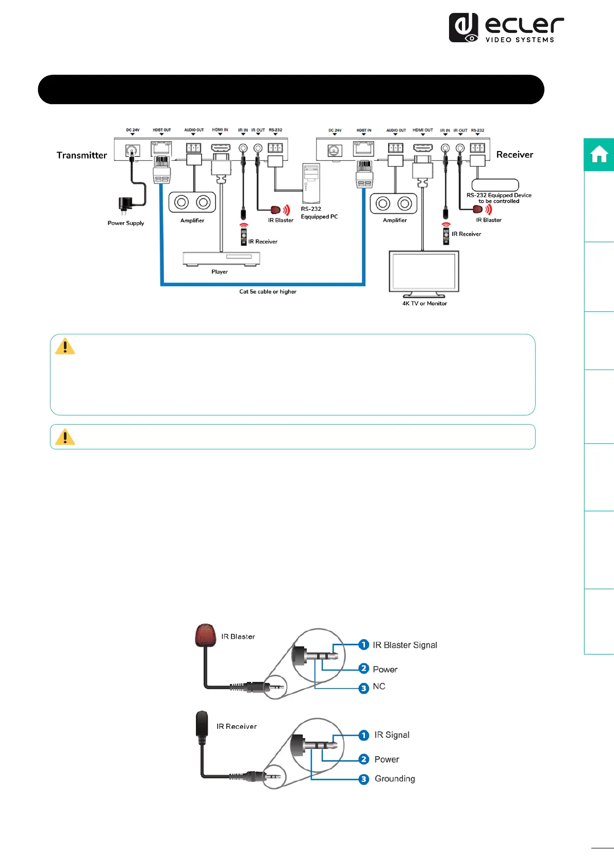Select the Player device in the diagram
This screenshot has width=614, height=868.
221,258
